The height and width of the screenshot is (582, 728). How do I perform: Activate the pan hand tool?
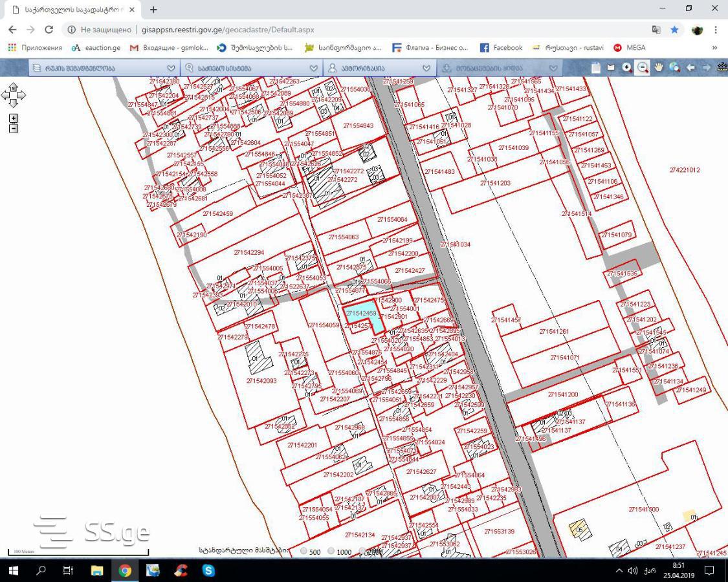point(658,68)
